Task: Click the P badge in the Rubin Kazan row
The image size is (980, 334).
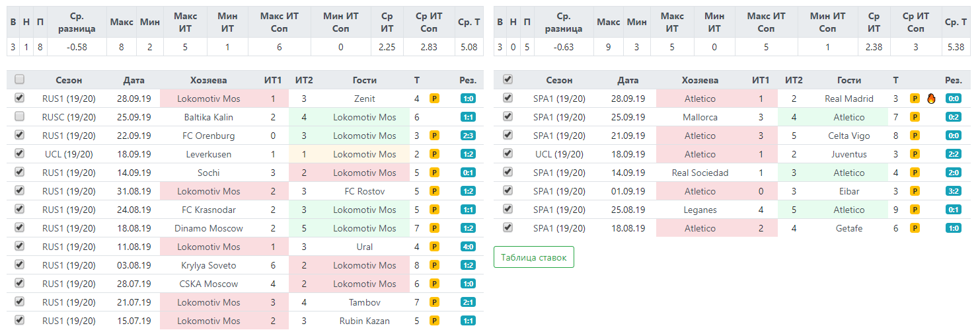Action: [x=434, y=321]
